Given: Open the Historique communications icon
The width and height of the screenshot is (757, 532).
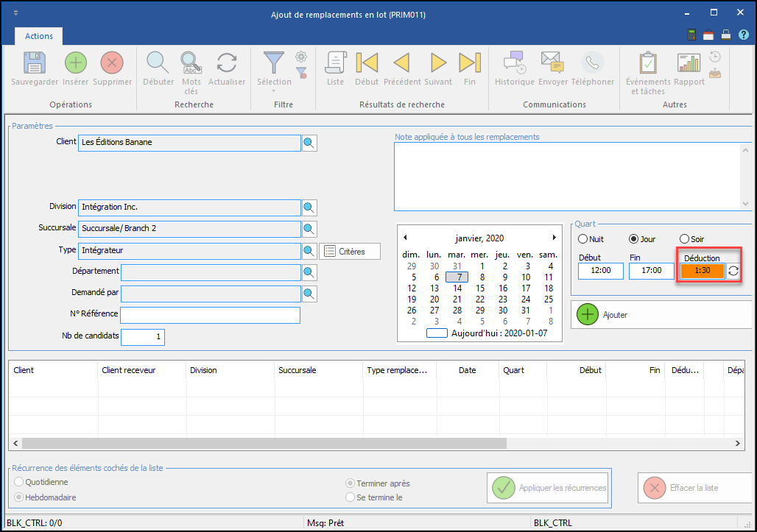Looking at the screenshot, I should (514, 63).
